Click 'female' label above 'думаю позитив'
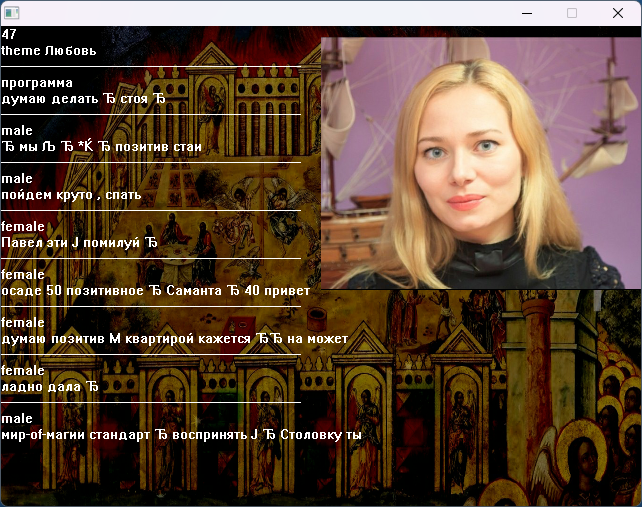Viewport: 642px width, 507px height. point(23,323)
